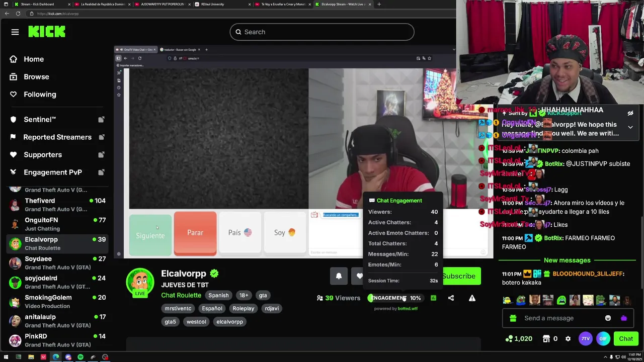The width and height of the screenshot is (644, 362).
Task: Reload the browser page
Action: pos(18,14)
